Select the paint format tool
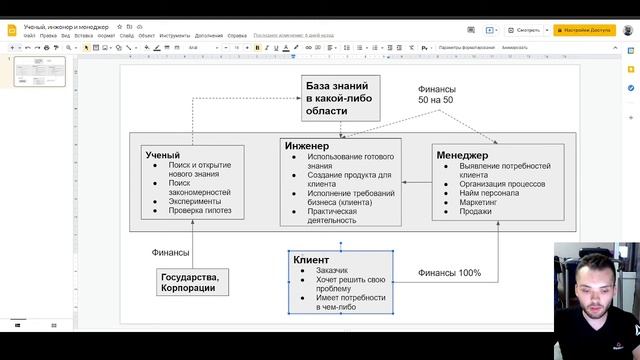The height and width of the screenshot is (360, 640). pos(56,48)
